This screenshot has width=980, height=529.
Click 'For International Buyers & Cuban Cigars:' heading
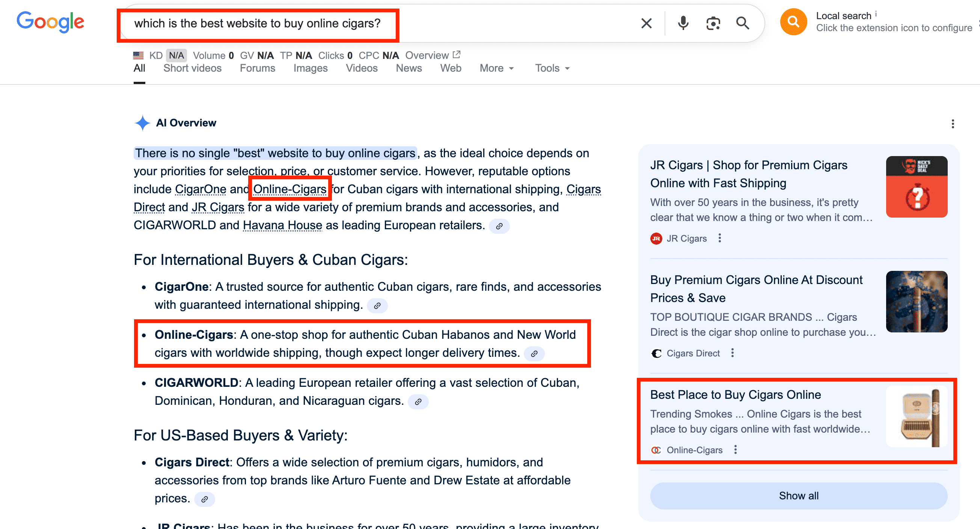tap(270, 260)
